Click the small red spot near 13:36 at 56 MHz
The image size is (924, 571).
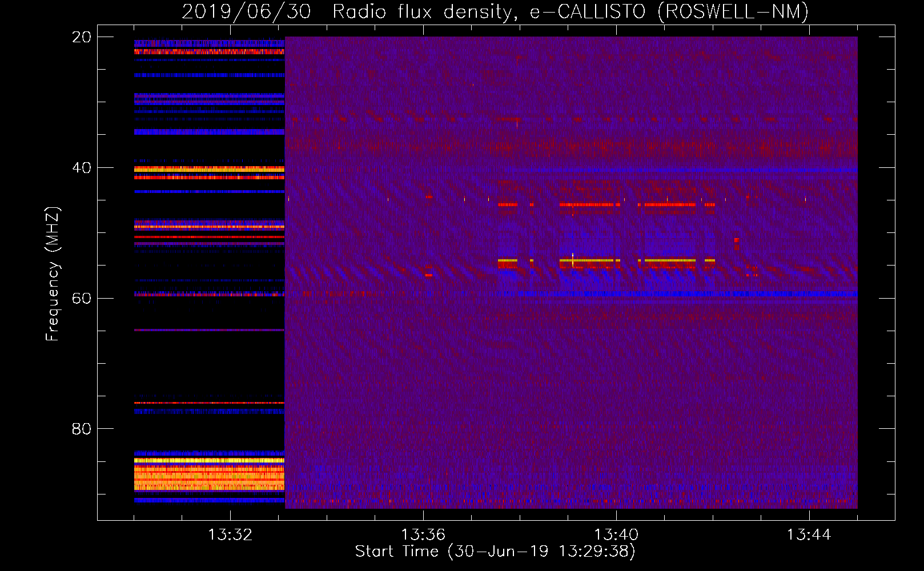[428, 275]
